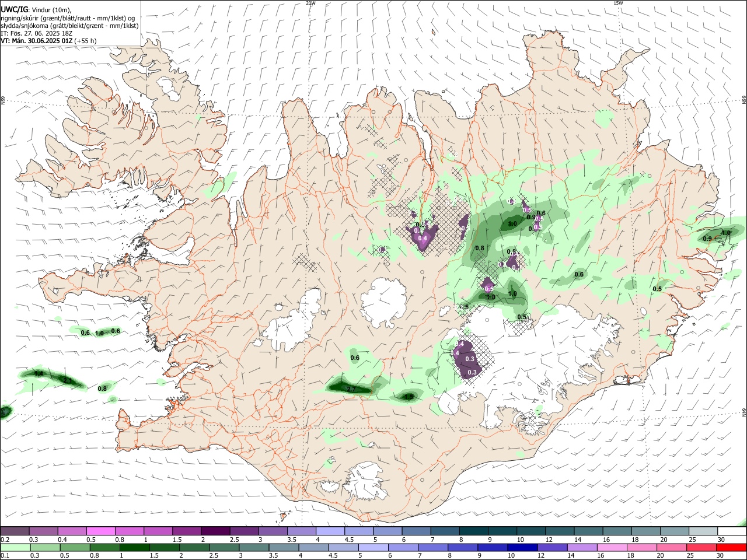The height and width of the screenshot is (560, 747).
Task: Click the '64N' latitude label
Action: (744, 412)
